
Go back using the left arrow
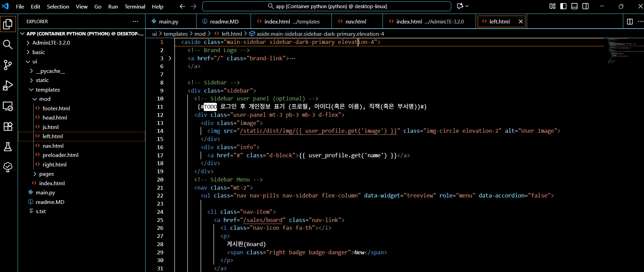(182, 6)
